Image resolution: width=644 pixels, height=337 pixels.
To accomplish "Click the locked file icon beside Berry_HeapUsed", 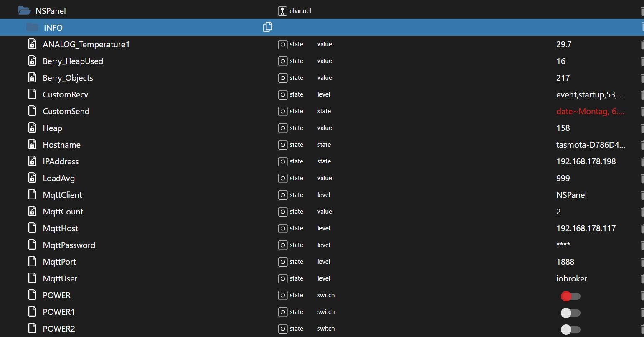I will (32, 61).
